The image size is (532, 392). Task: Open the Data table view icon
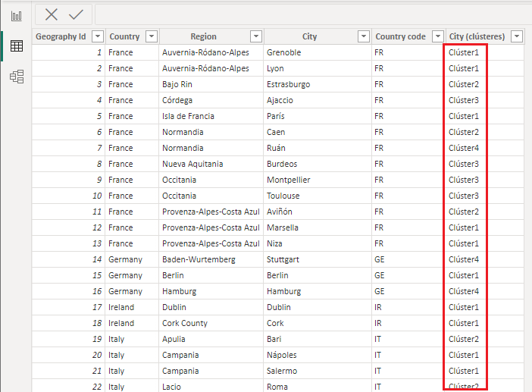point(16,46)
